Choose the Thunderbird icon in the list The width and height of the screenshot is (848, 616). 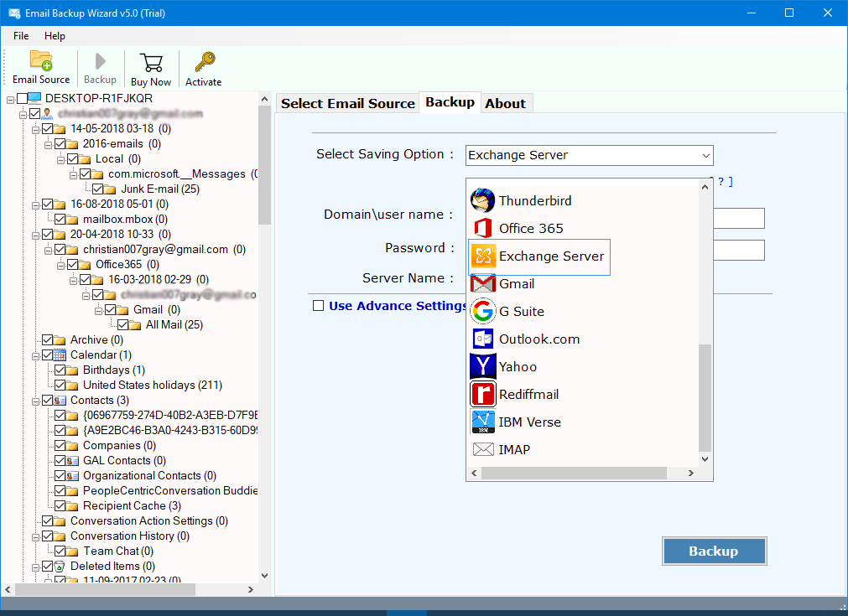coord(482,200)
